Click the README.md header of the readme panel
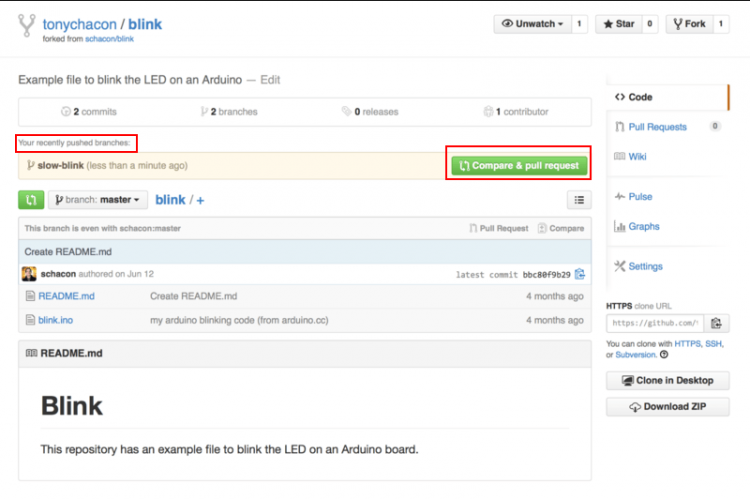Viewport: 750px width, 499px height. (x=71, y=354)
